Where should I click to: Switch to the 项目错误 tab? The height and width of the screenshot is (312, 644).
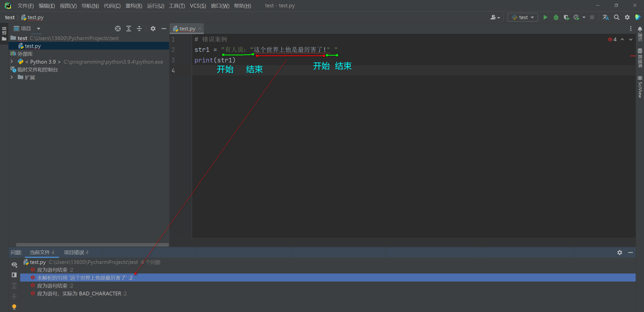click(76, 252)
